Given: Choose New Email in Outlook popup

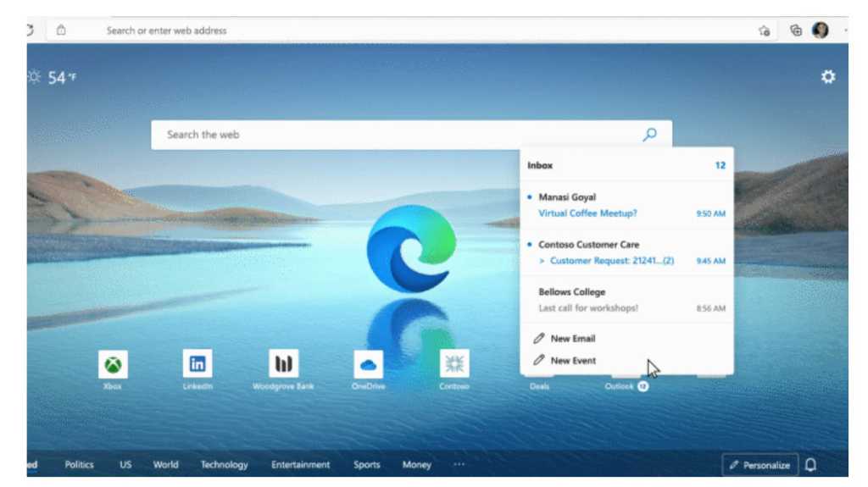Looking at the screenshot, I should (573, 339).
